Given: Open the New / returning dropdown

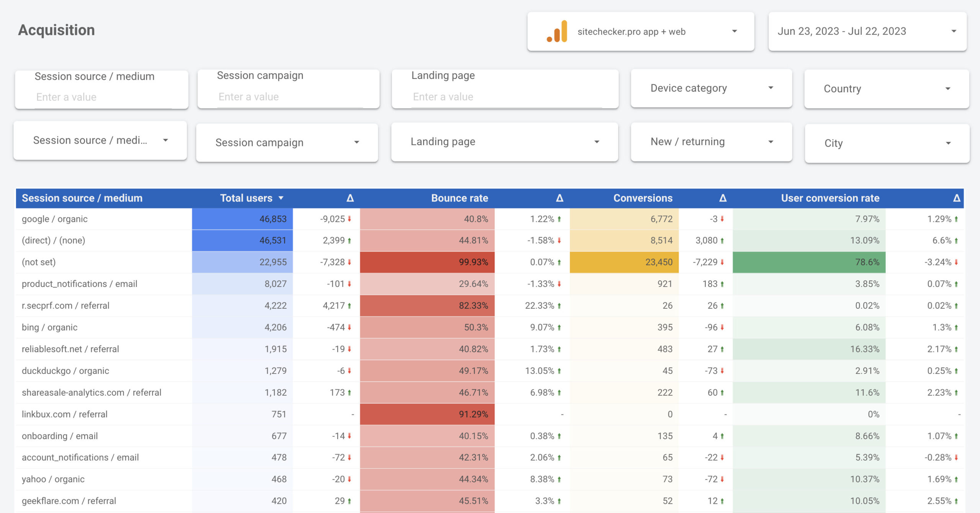Looking at the screenshot, I should pos(711,142).
